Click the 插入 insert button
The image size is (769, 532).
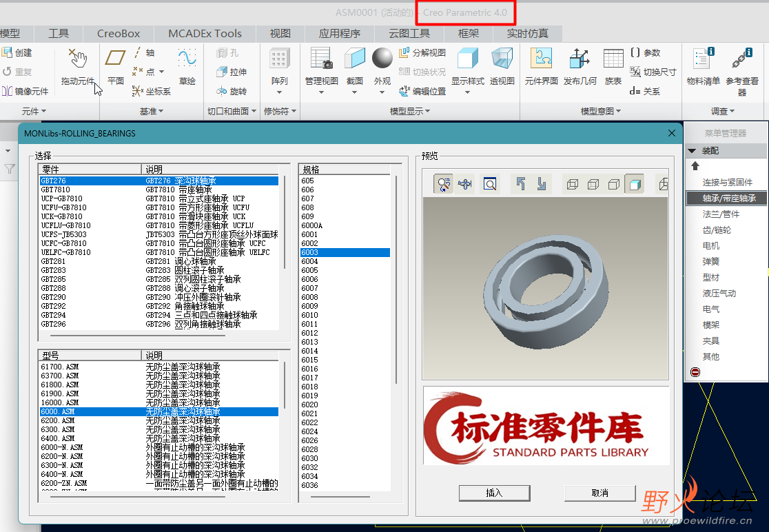(494, 493)
